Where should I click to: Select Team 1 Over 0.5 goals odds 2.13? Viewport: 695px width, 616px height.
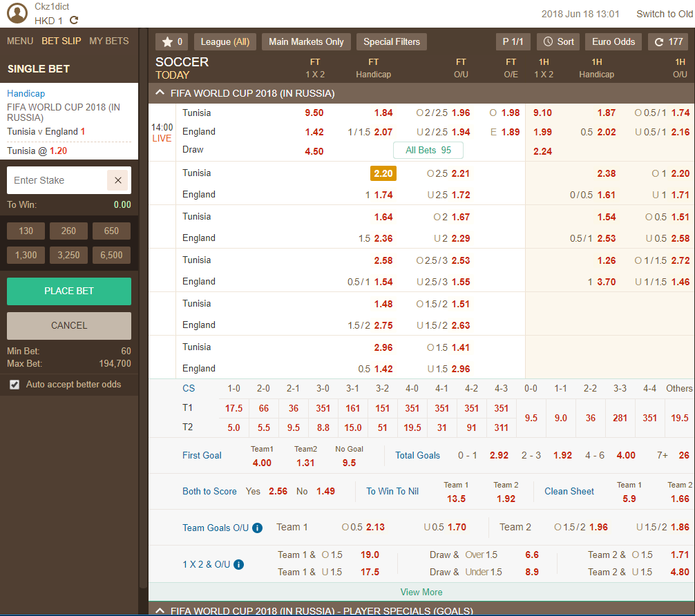click(375, 528)
